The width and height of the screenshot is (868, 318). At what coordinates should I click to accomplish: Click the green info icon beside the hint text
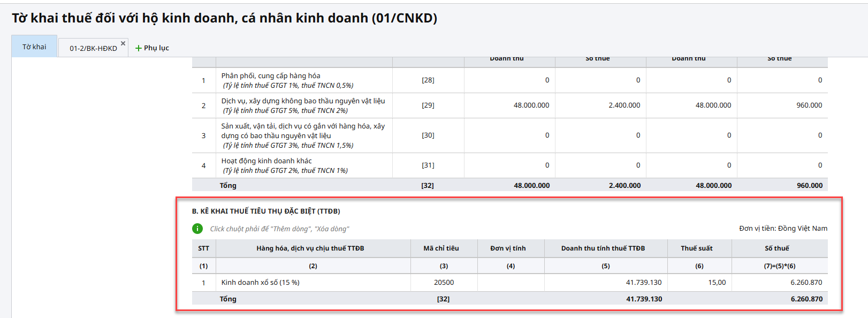(x=197, y=229)
